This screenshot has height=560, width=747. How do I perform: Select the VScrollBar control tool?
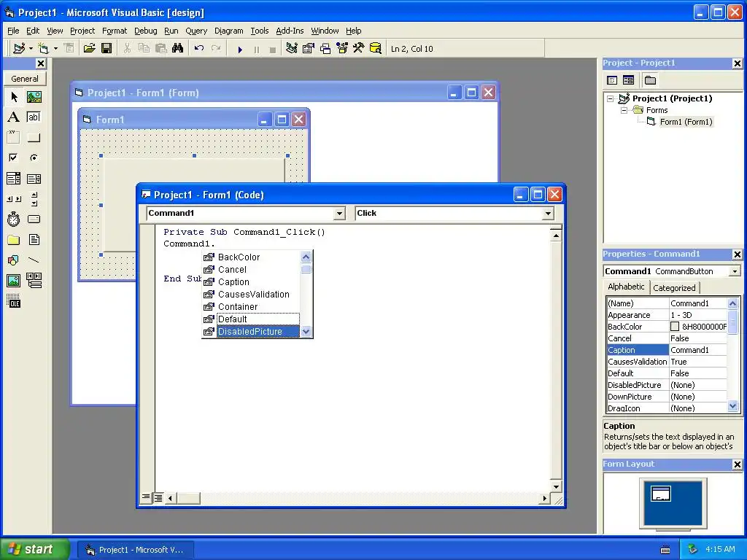point(34,198)
